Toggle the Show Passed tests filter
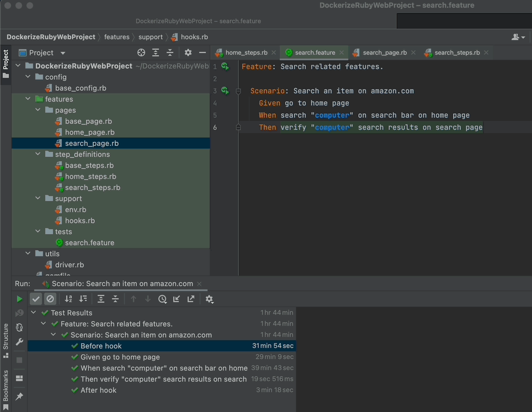Screen dimensions: 532x412 (x=36, y=298)
